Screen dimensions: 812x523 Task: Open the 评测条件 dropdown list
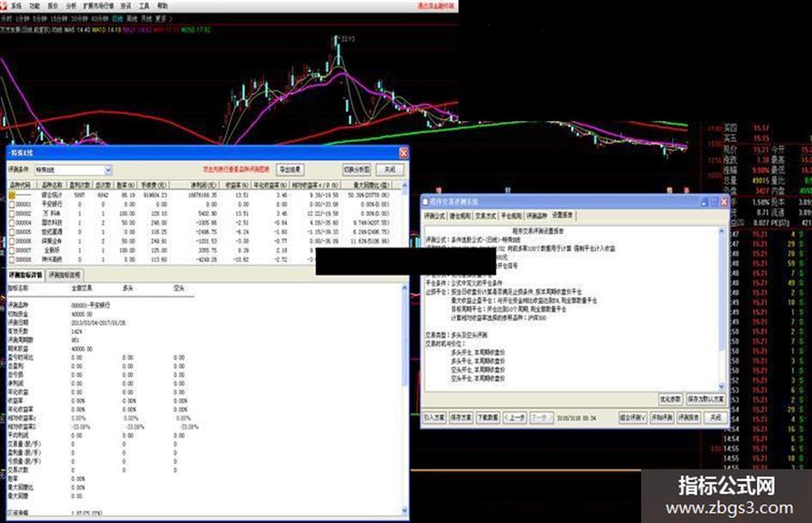point(107,170)
